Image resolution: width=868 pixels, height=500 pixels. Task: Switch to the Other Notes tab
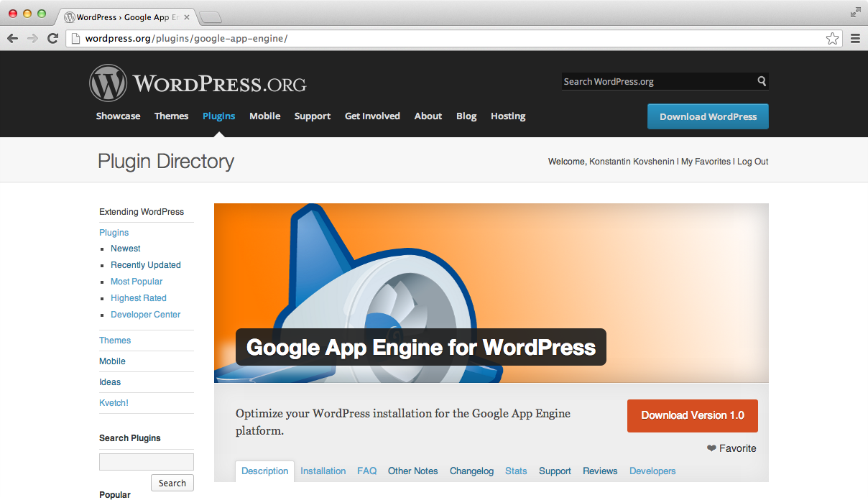[x=413, y=471]
